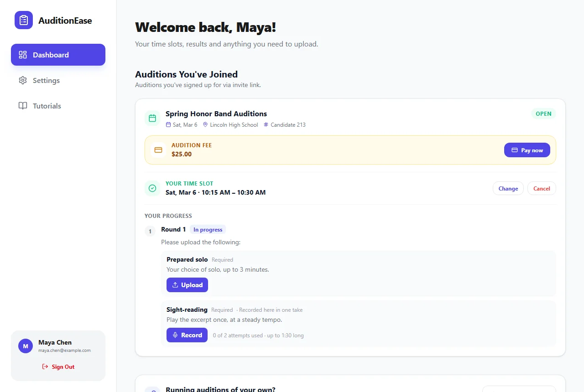Image resolution: width=584 pixels, height=392 pixels.
Task: Click the Auditions You've Joined heading
Action: [186, 74]
